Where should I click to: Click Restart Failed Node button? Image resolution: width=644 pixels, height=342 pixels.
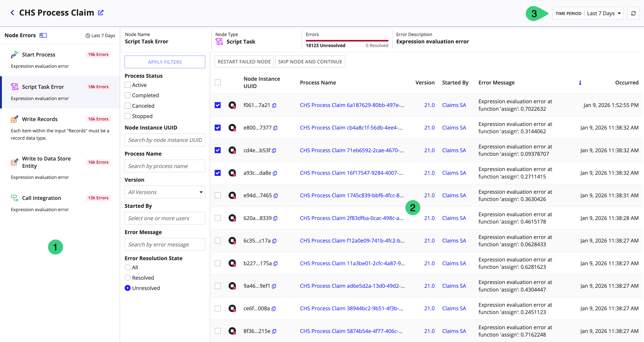pyautogui.click(x=244, y=62)
